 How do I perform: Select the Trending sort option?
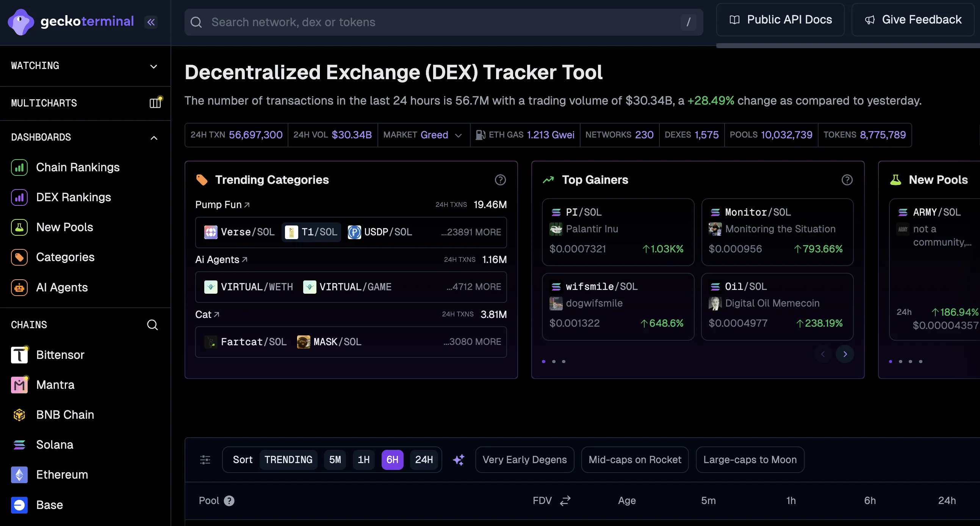(288, 460)
